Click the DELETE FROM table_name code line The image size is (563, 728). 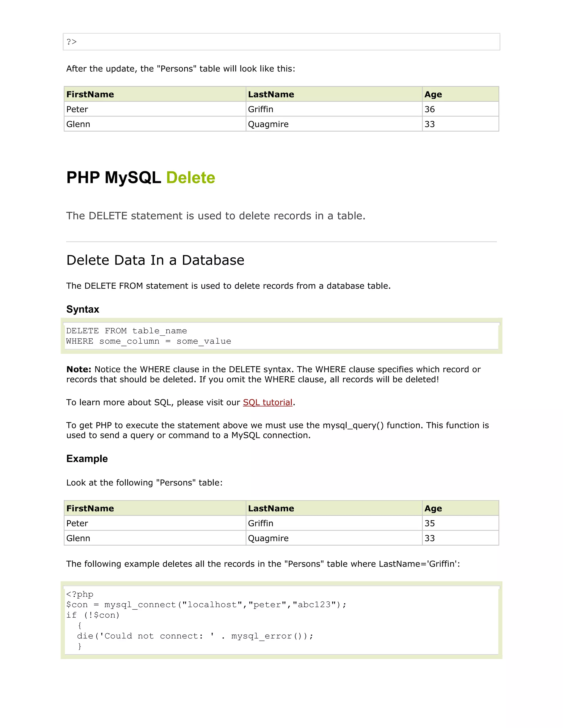[x=126, y=331]
